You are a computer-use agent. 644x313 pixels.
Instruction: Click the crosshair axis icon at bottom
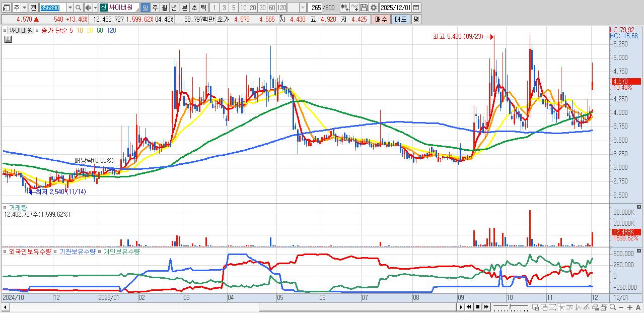click(x=561, y=307)
